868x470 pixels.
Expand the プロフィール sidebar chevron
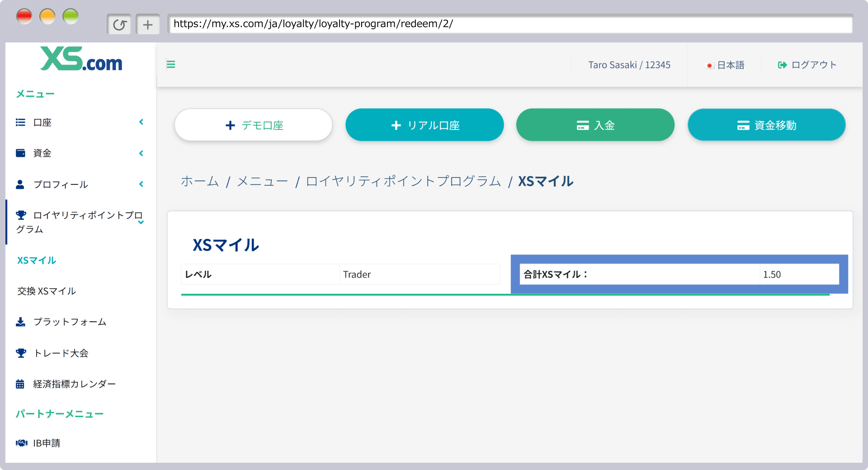[x=141, y=184]
